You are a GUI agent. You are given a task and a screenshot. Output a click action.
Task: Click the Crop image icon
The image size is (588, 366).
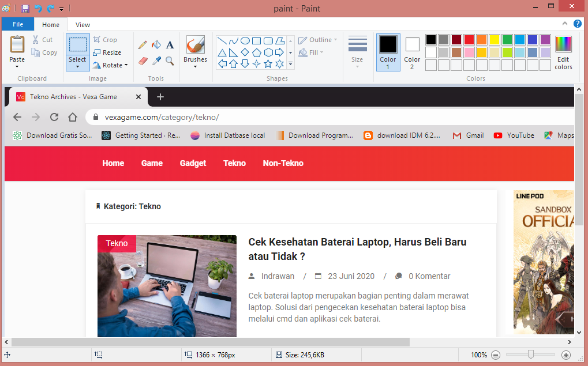97,39
